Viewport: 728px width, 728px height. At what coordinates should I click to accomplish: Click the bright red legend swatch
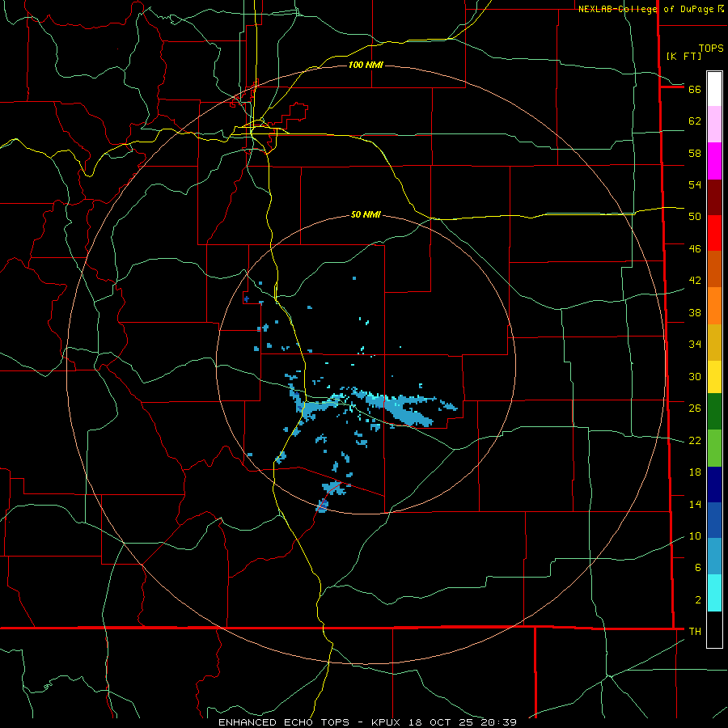714,233
